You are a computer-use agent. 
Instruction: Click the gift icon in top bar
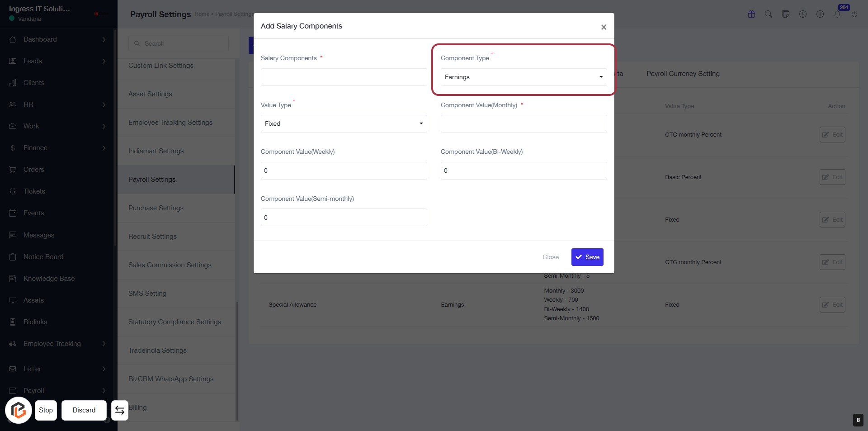(751, 14)
